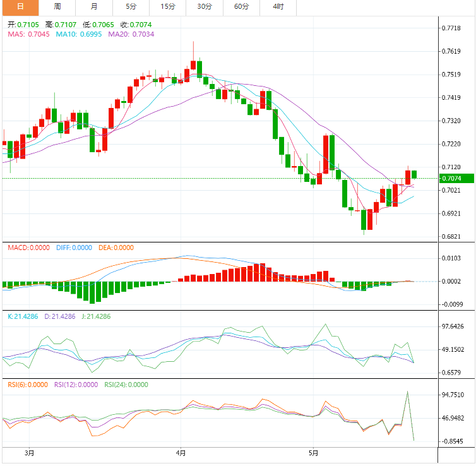Click the 0.6821 price axis value

pos(451,237)
